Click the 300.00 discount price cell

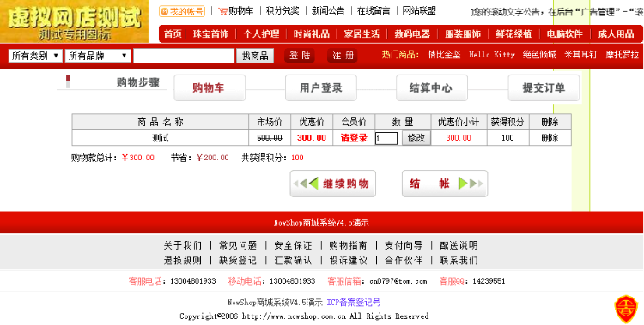pos(312,138)
